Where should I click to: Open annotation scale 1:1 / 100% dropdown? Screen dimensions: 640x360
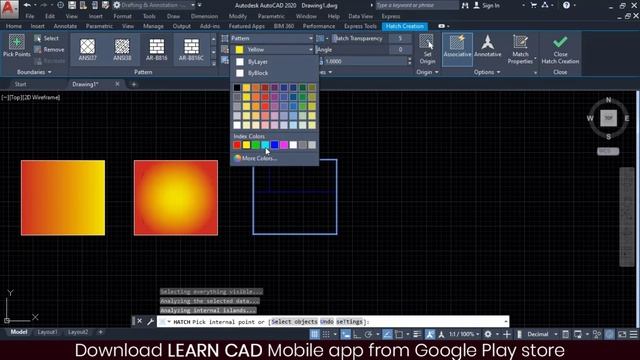click(x=464, y=334)
